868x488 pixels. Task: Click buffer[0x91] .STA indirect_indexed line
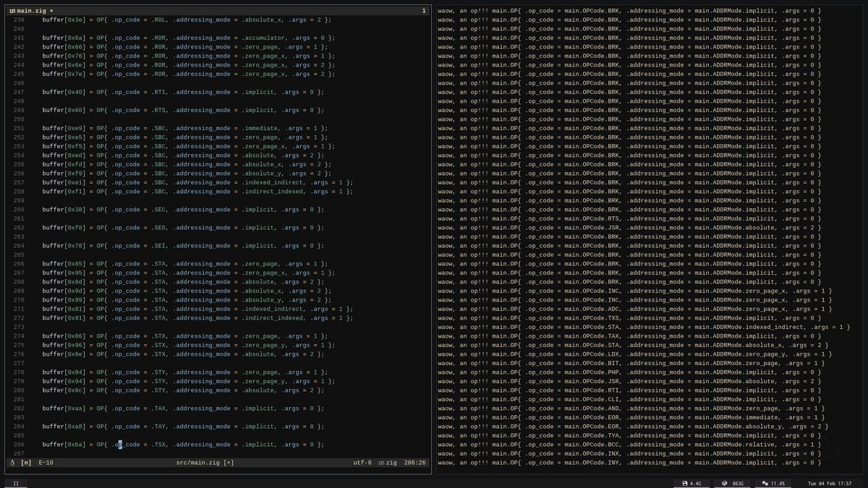pos(197,318)
